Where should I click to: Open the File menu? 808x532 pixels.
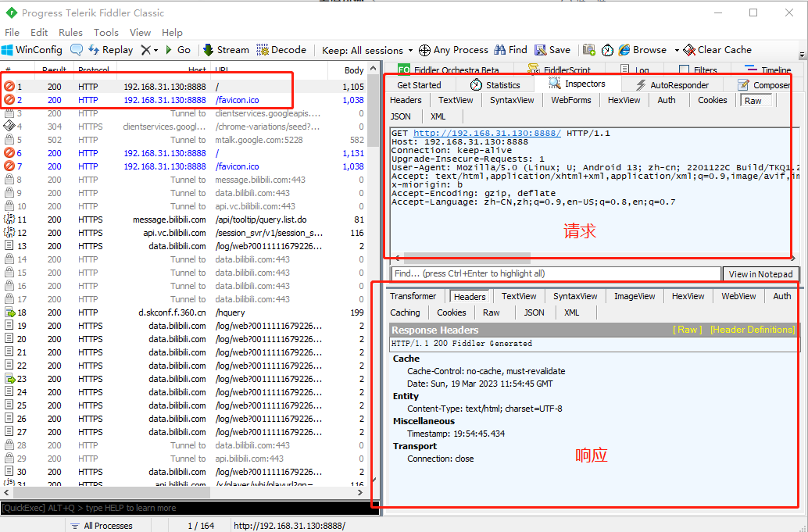pyautogui.click(x=12, y=33)
